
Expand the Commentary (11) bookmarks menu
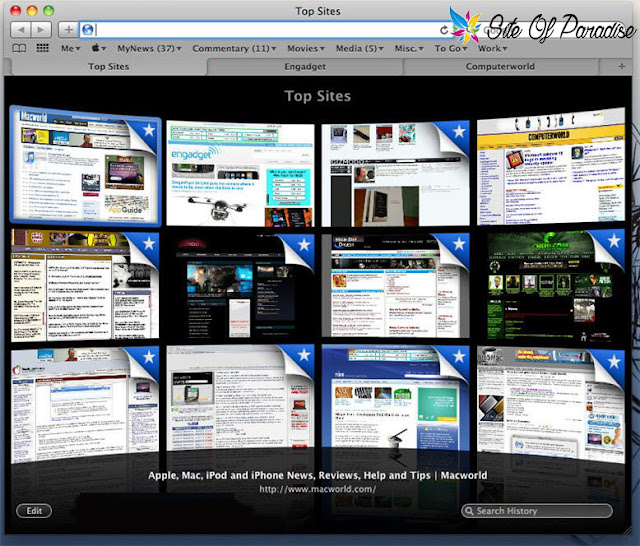(234, 49)
